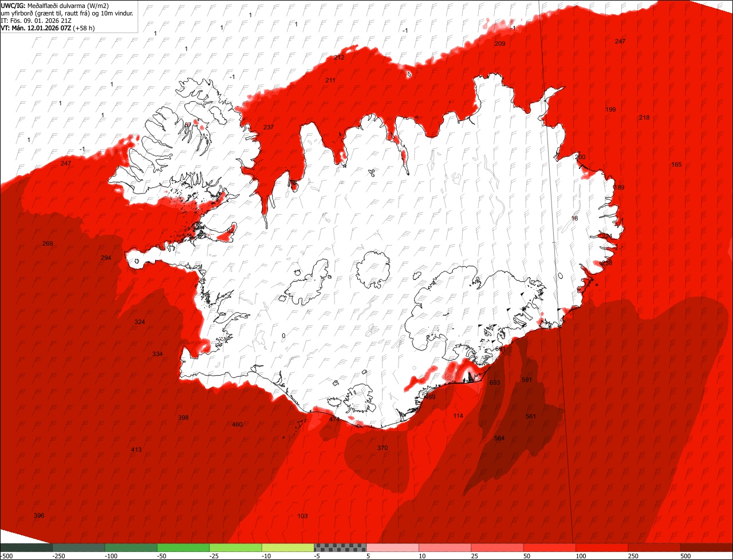
Task: Click the bright green swatch between -50 and -25
Action: point(183,547)
